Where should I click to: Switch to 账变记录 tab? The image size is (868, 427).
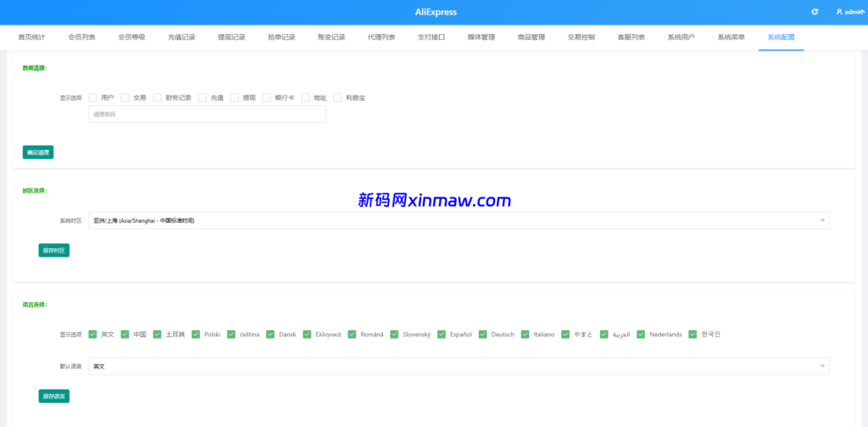click(331, 37)
